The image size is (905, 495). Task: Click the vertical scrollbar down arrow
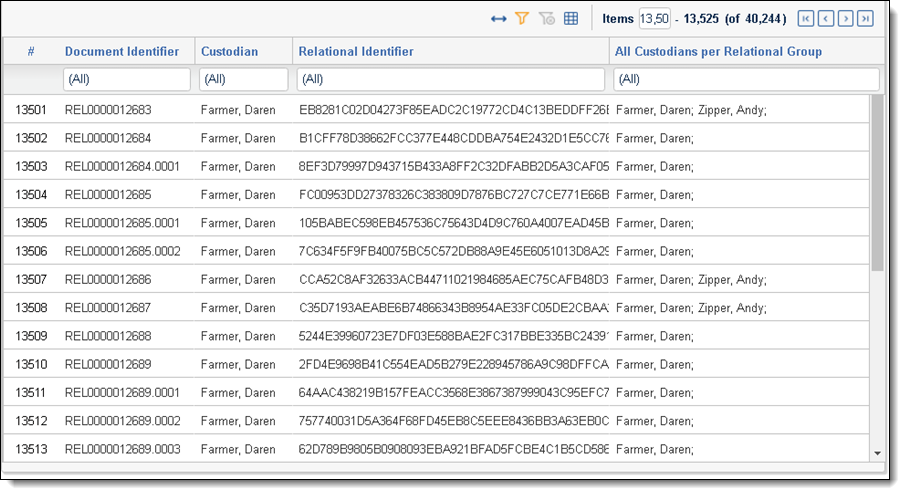(878, 453)
